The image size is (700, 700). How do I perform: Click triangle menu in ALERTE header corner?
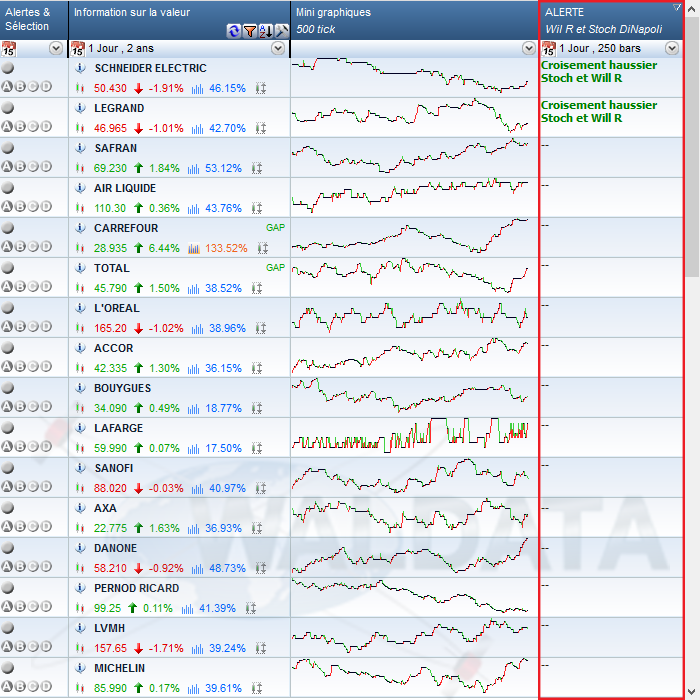(677, 7)
